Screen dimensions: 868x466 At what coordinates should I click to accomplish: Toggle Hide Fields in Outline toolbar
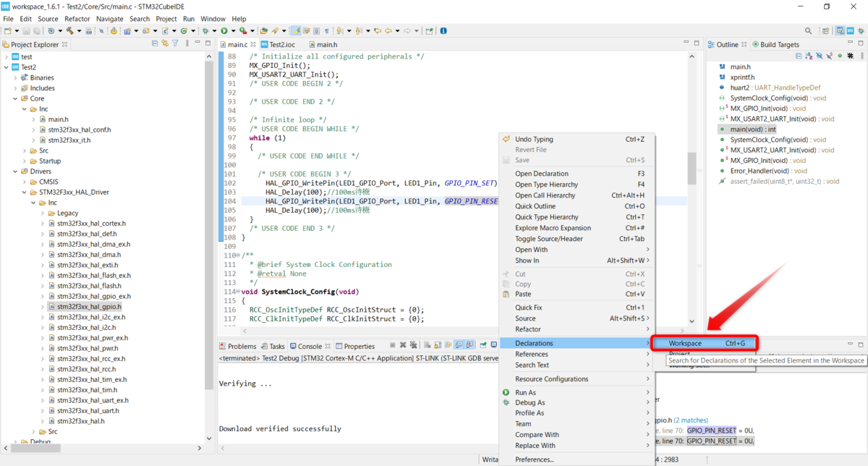click(820, 56)
